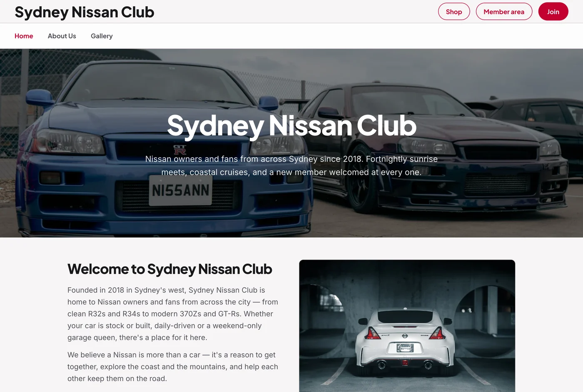Screen dimensions: 583x392
Task: Click the paragraph starting Founded in 2018
Action: click(x=173, y=314)
